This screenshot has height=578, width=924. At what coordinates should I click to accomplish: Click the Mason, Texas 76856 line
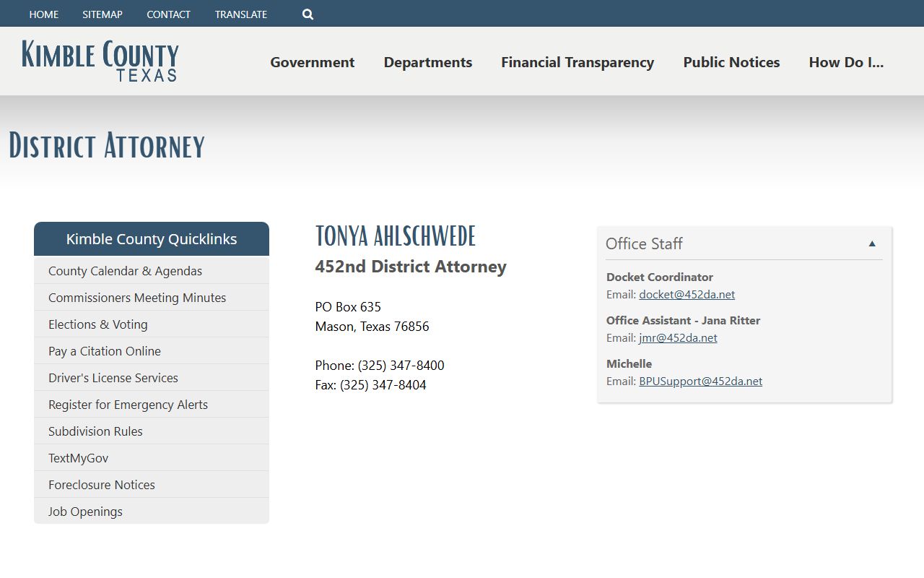[372, 326]
